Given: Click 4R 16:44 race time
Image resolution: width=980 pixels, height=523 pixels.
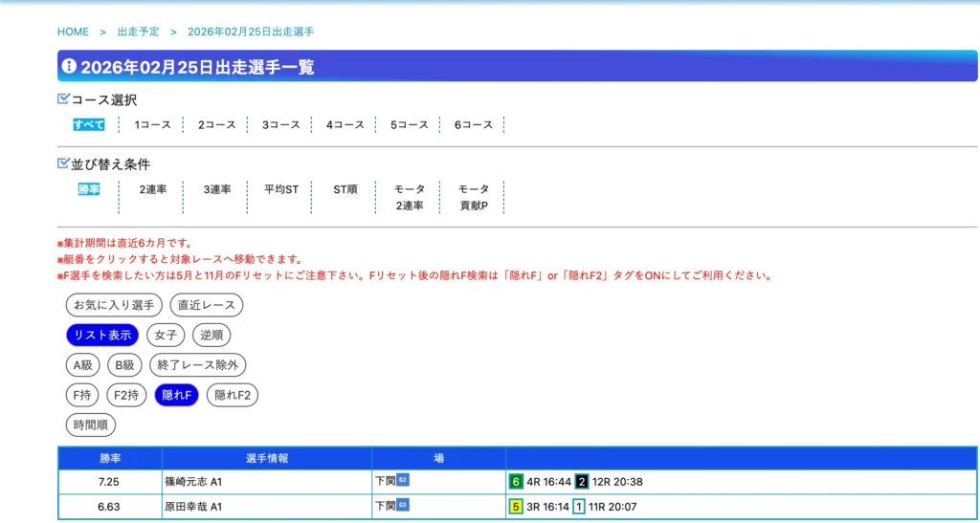Looking at the screenshot, I should [x=547, y=482].
